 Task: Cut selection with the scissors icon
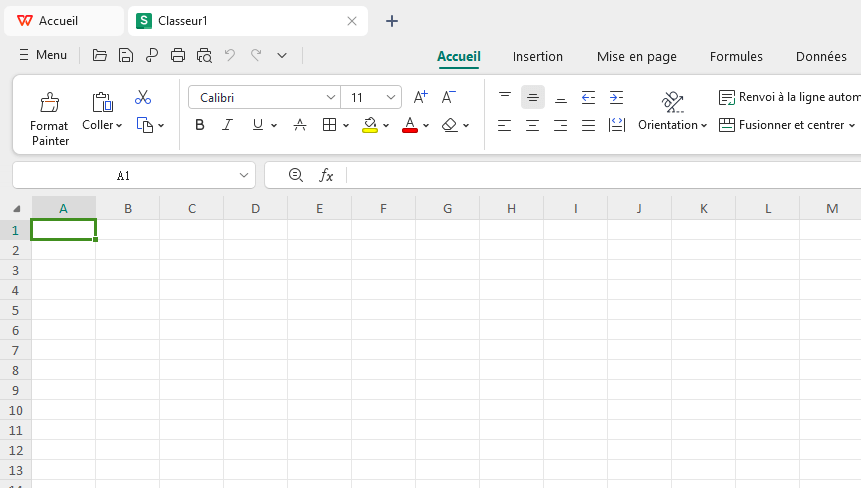click(x=143, y=98)
